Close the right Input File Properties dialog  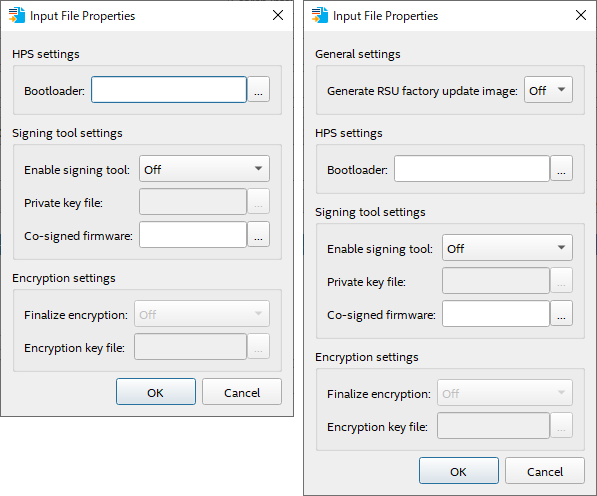click(581, 15)
